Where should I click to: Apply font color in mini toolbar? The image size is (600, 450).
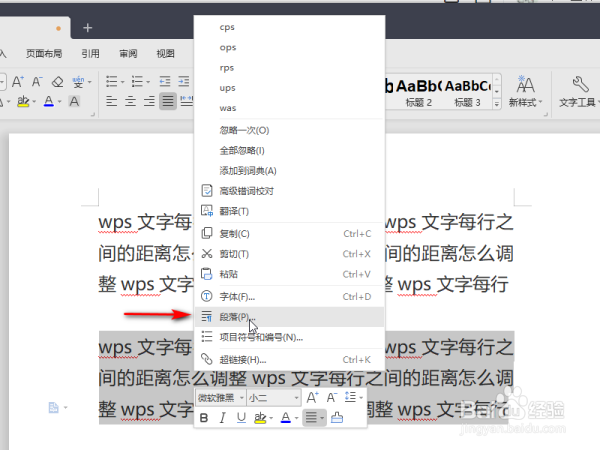[x=286, y=418]
